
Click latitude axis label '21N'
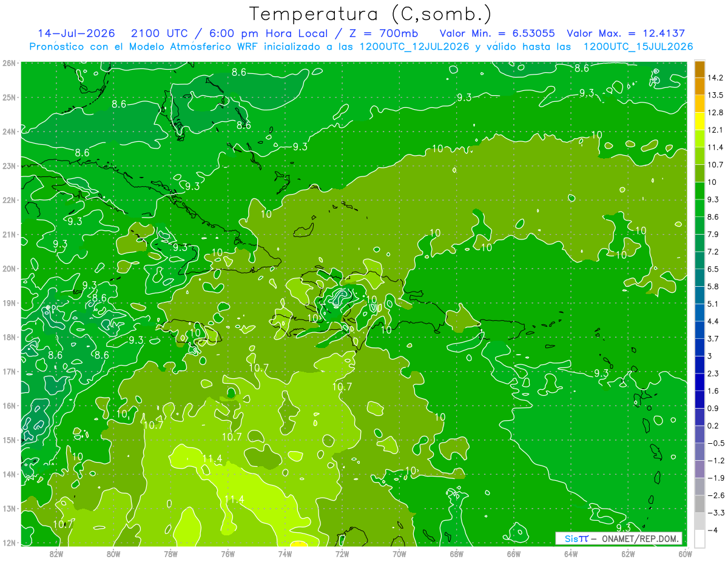point(8,234)
